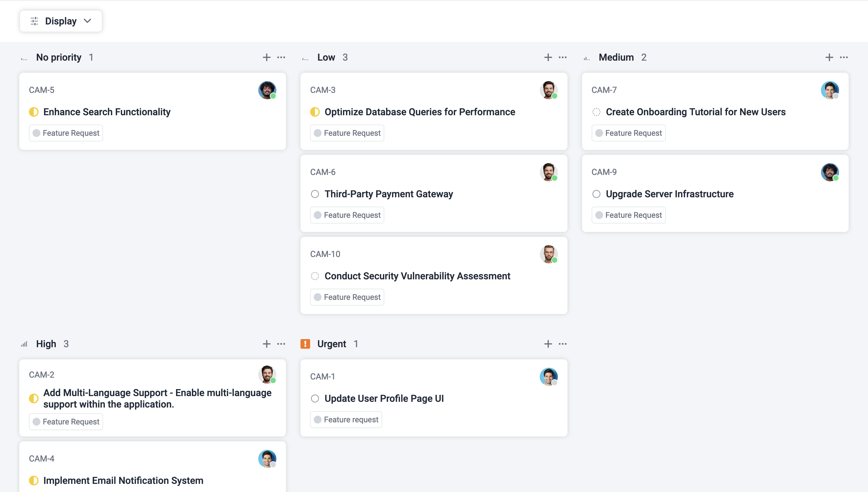Open the Medium column options menu
The height and width of the screenshot is (492, 868).
(844, 57)
